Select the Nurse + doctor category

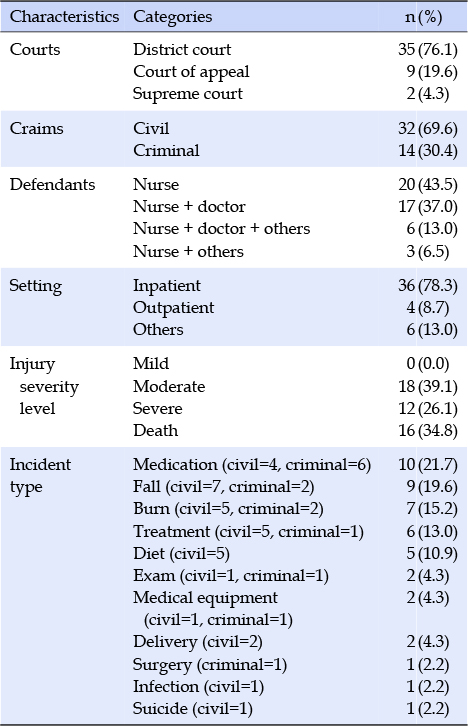click(x=189, y=207)
